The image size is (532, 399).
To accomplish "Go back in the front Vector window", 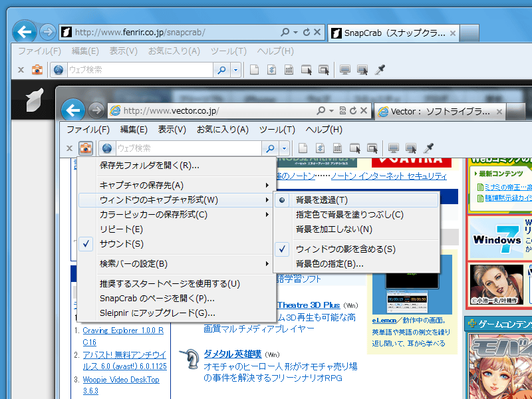I will point(73,110).
